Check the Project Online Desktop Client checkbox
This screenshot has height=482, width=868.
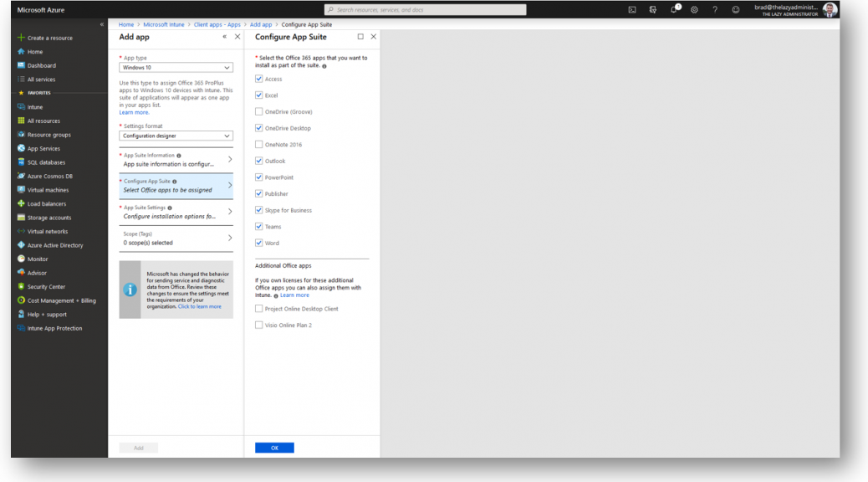pyautogui.click(x=258, y=309)
